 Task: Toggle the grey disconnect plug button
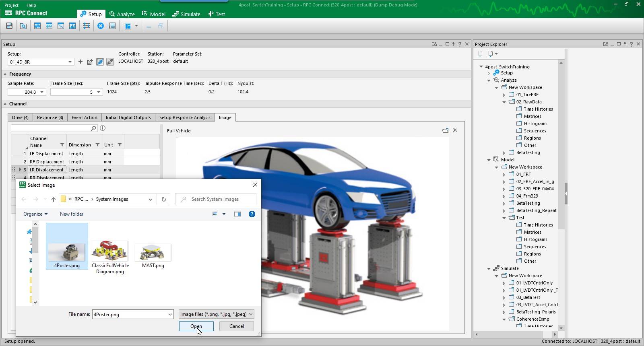[110, 62]
